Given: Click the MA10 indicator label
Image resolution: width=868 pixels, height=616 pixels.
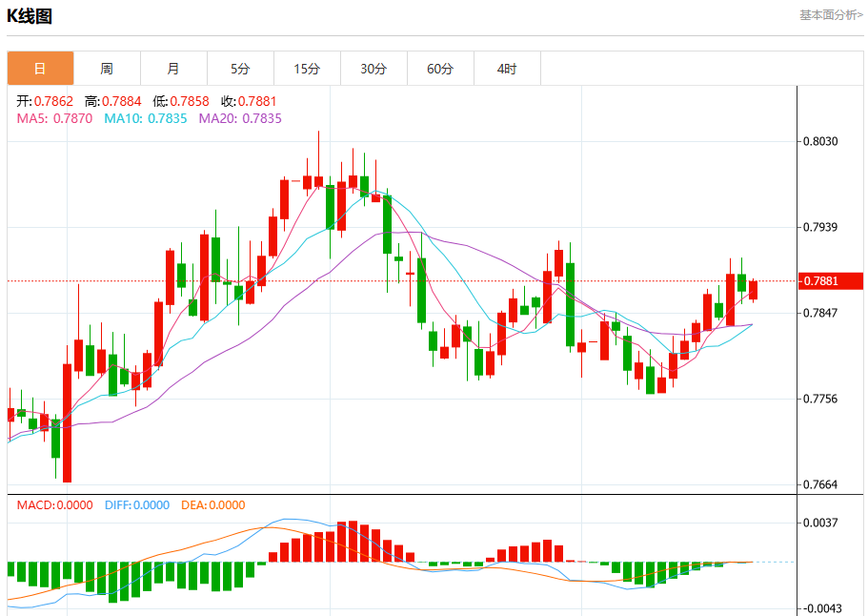Looking at the screenshot, I should tap(146, 118).
